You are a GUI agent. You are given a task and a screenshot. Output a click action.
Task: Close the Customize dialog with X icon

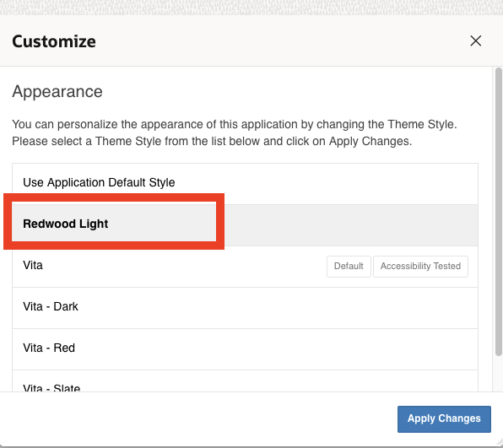[475, 41]
